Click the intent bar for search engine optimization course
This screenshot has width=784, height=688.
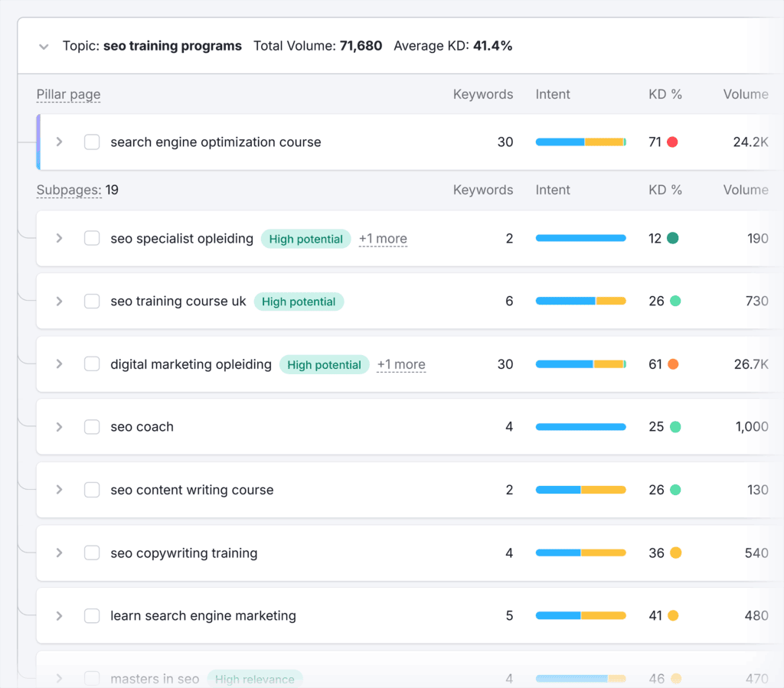point(580,142)
